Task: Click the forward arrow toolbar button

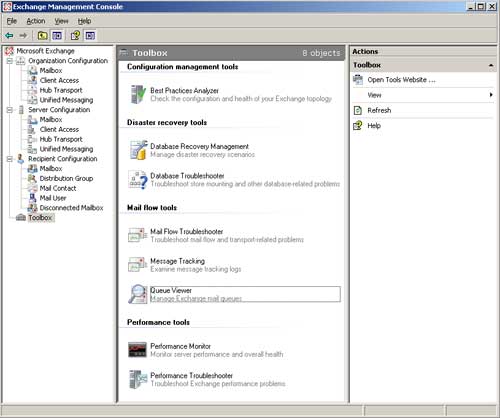Action: coord(23,35)
